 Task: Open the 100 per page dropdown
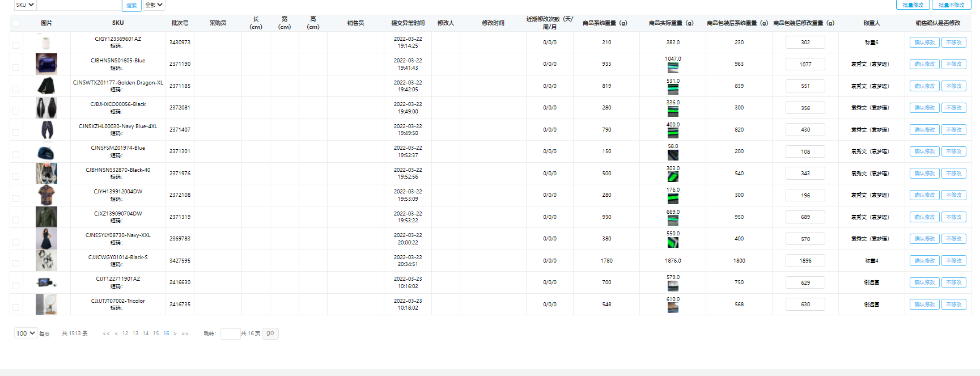tap(26, 333)
